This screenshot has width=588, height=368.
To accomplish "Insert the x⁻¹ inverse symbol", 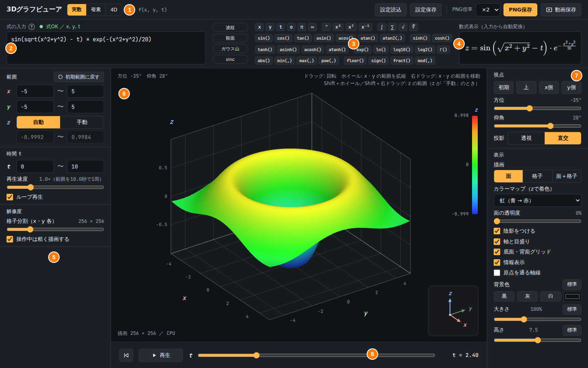I will [365, 27].
